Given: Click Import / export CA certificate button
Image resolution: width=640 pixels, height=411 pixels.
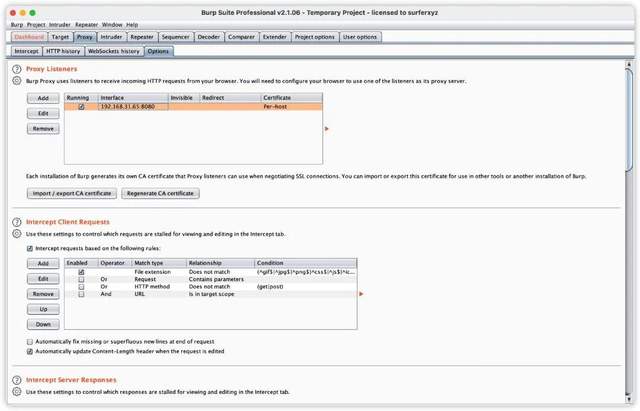Looking at the screenshot, I should 72,193.
